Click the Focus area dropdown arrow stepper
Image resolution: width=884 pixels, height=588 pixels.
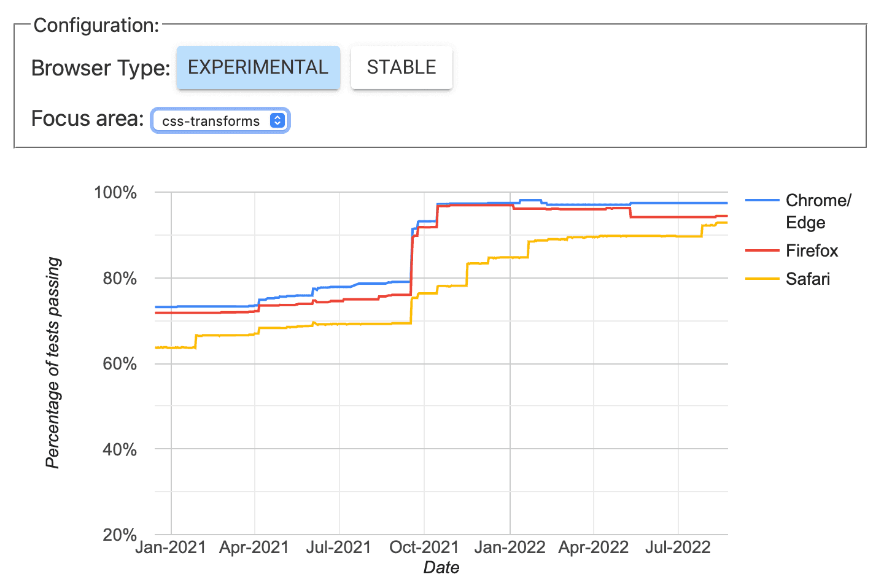[277, 120]
